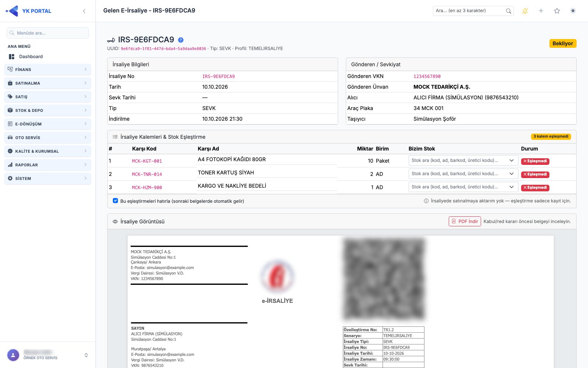This screenshot has width=588, height=368.
Task: Collapse the sidebar with the arrow
Action: (x=84, y=11)
